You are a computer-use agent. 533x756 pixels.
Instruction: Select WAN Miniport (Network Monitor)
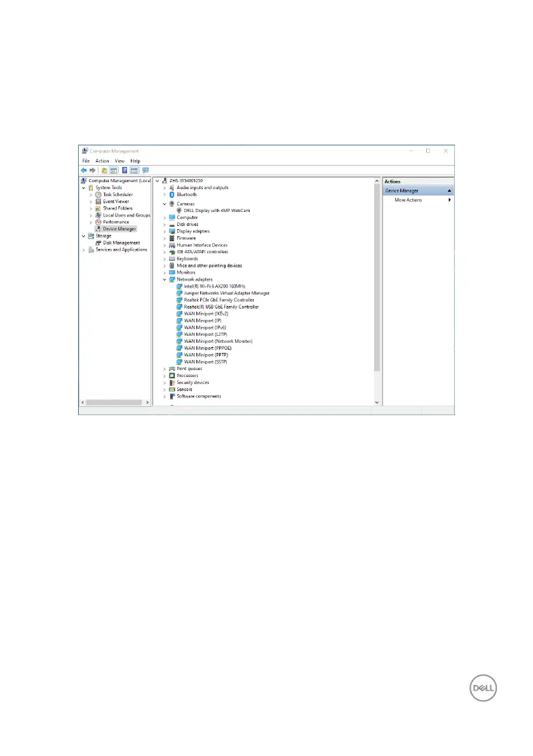coord(218,342)
